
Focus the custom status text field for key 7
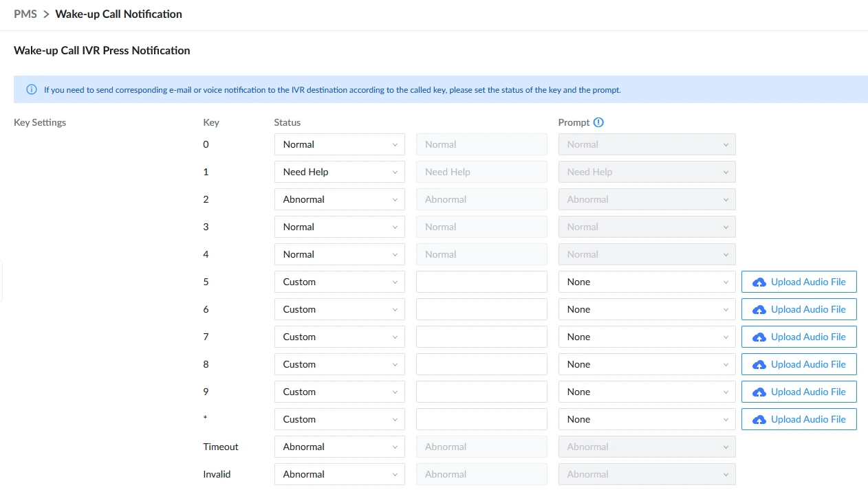click(x=481, y=337)
